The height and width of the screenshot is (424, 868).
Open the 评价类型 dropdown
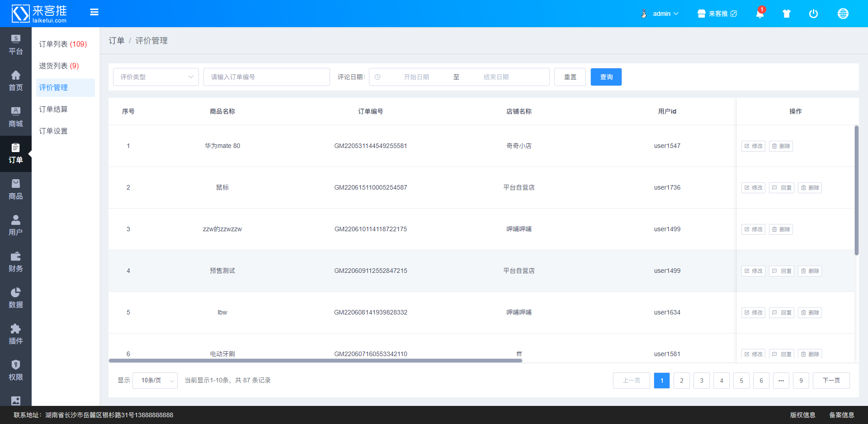(156, 77)
